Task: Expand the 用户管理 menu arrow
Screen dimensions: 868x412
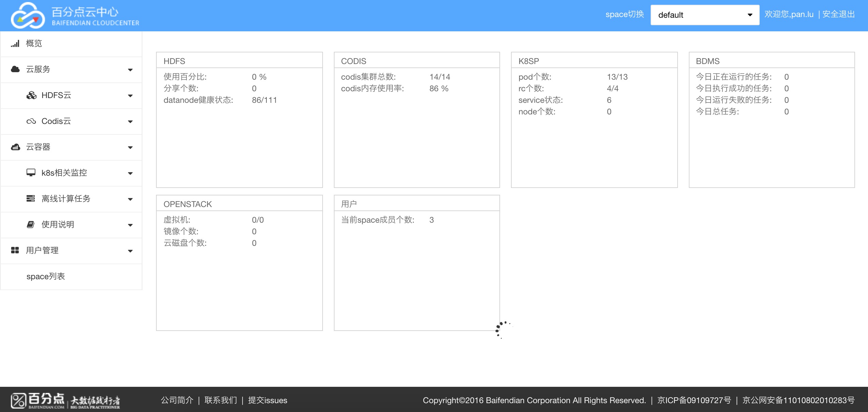Action: click(x=130, y=251)
